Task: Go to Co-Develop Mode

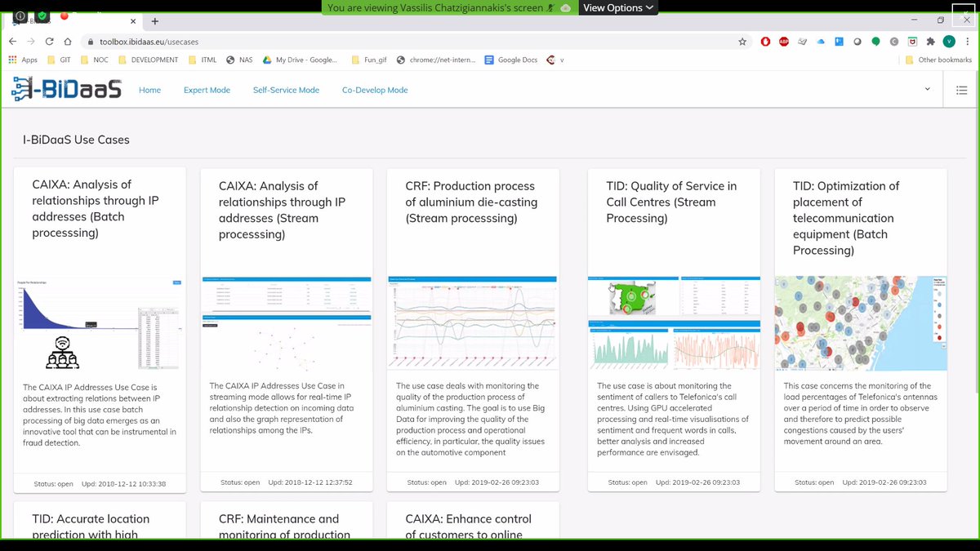Action: pyautogui.click(x=375, y=90)
